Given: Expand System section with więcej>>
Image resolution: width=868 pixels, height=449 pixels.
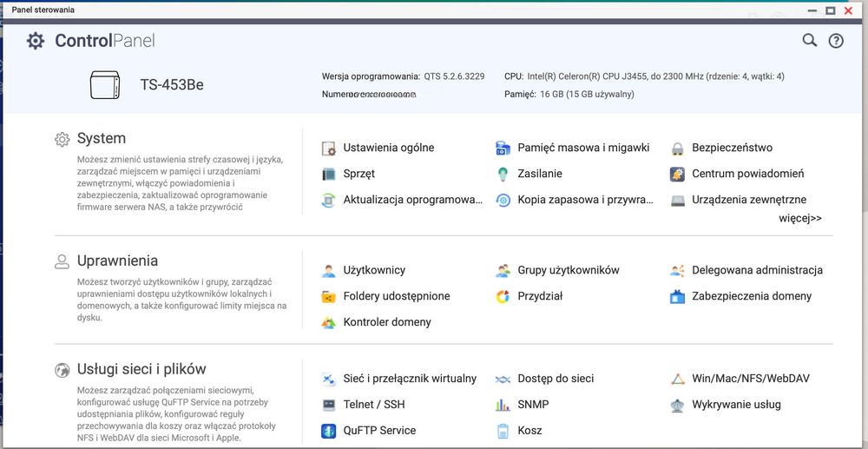Looking at the screenshot, I should click(x=799, y=219).
